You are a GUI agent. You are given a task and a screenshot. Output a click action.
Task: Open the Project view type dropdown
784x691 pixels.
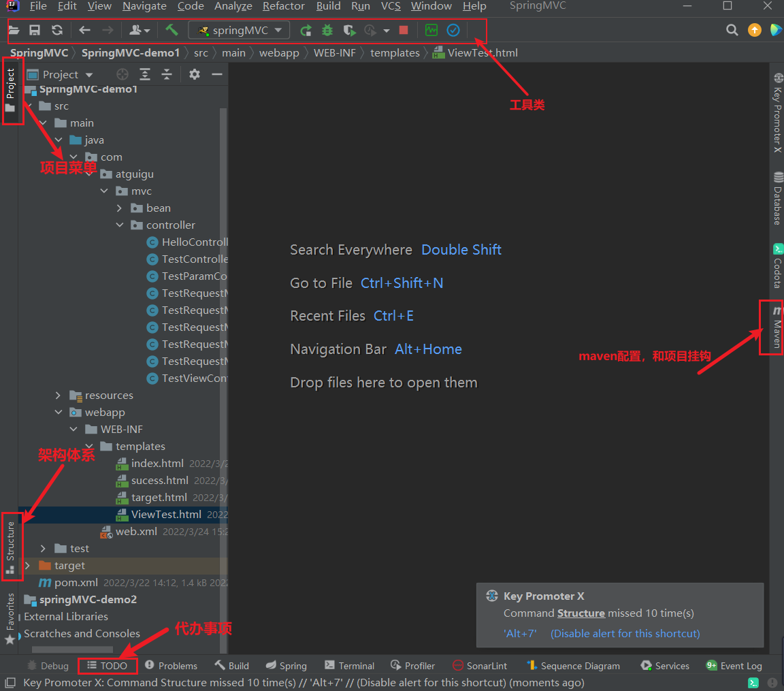click(60, 74)
